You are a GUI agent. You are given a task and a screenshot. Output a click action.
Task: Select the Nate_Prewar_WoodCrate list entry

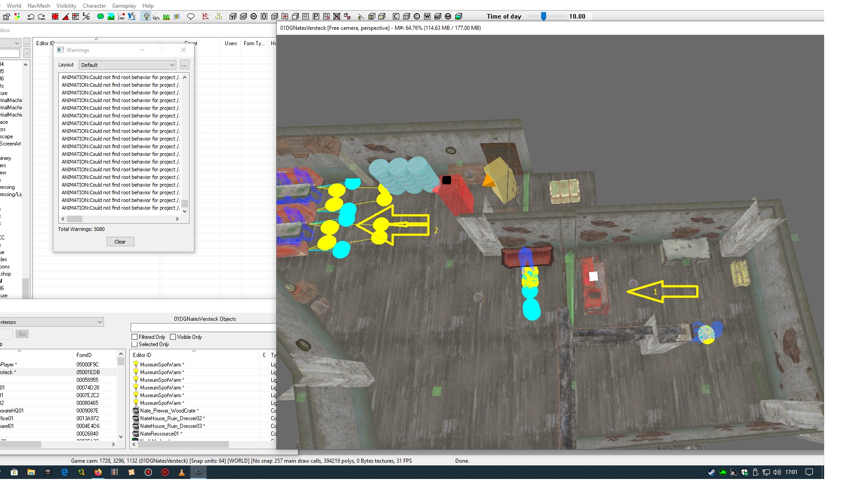(x=168, y=411)
